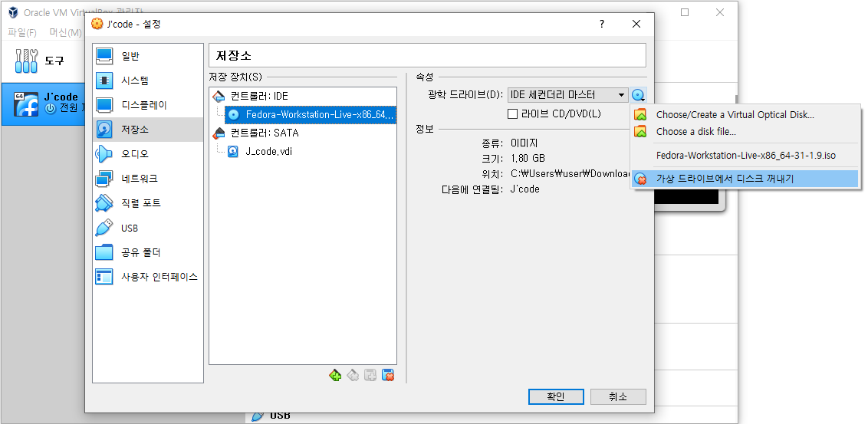Click the Fedora ISO optical disc icon
Screen dimensions: 868x424
click(234, 114)
